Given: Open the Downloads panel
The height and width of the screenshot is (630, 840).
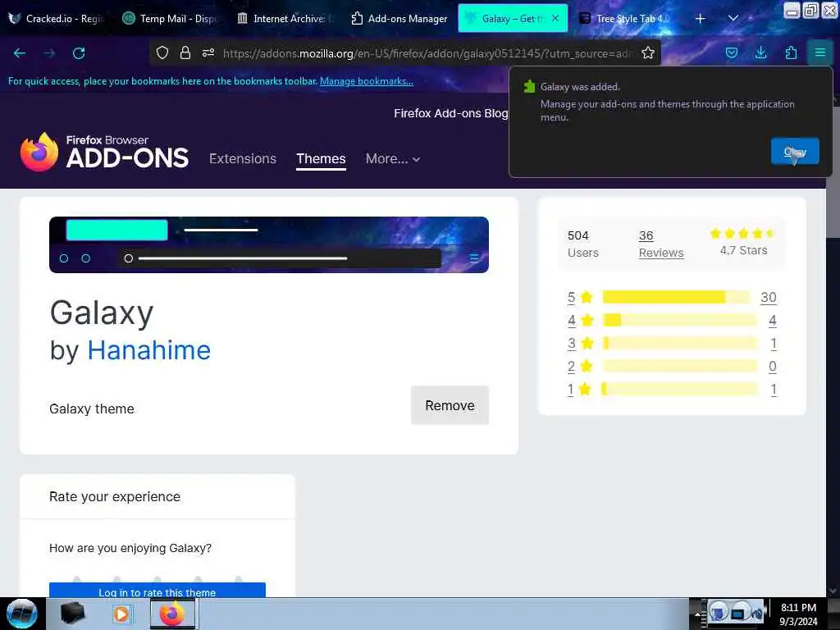Looking at the screenshot, I should (x=760, y=52).
